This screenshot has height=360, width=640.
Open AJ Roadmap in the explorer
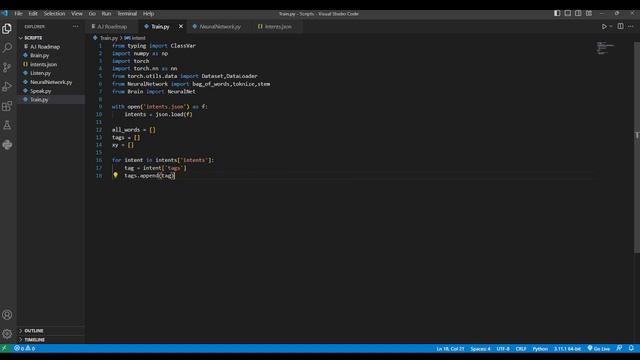pyautogui.click(x=51, y=47)
